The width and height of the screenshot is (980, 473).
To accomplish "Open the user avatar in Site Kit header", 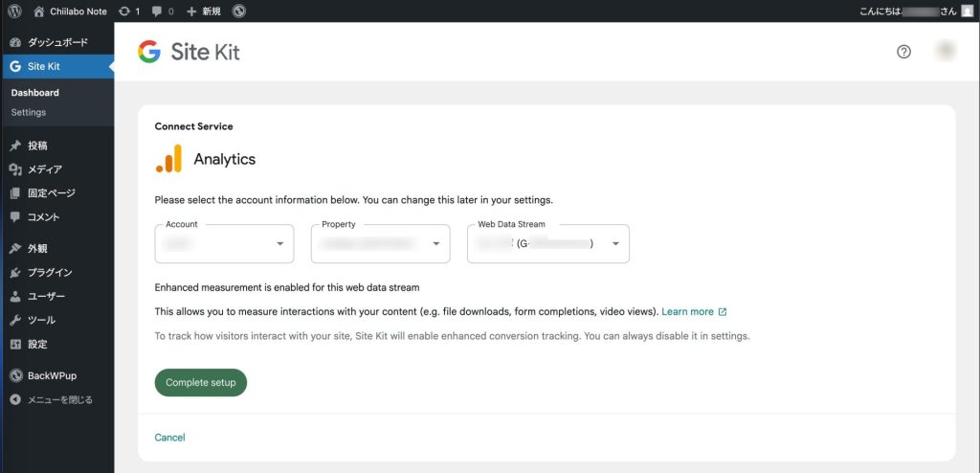I will pyautogui.click(x=947, y=52).
